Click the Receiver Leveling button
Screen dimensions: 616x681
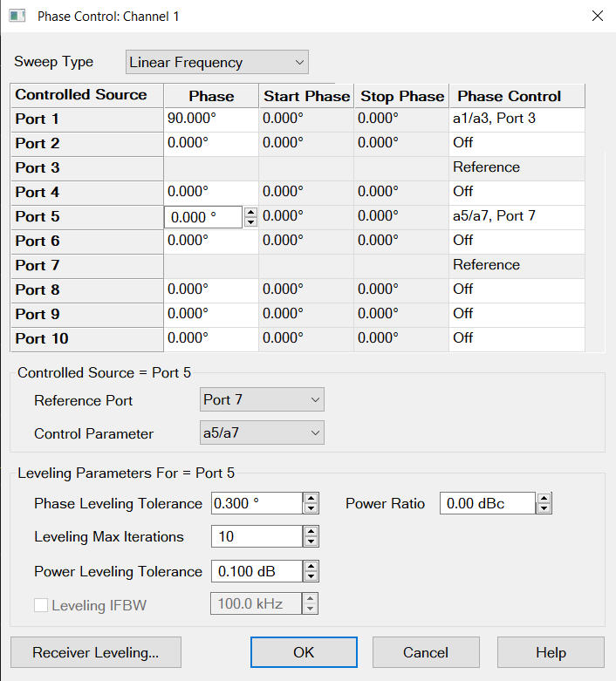point(96,652)
